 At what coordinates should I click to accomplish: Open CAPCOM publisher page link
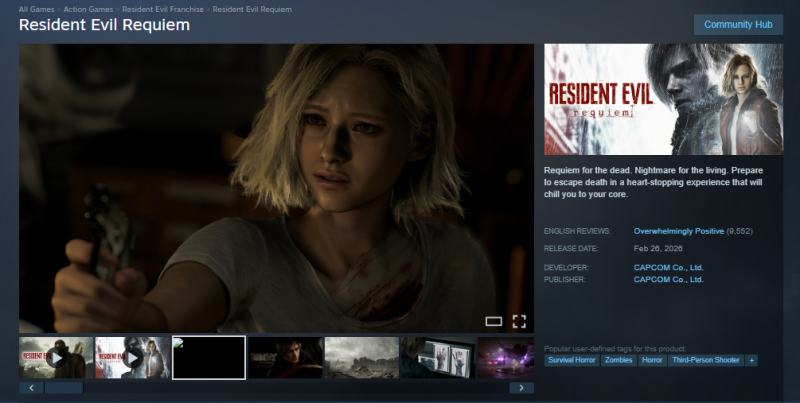point(668,279)
